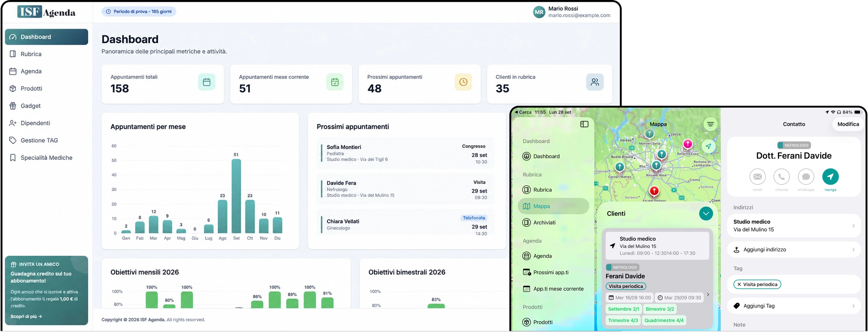Open Rubrica in the web sidebar
The height and width of the screenshot is (332, 868).
(46, 54)
